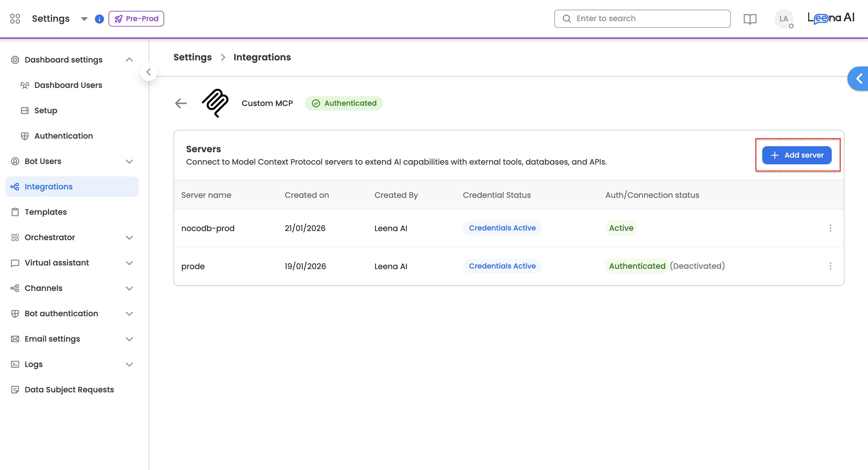This screenshot has width=868, height=470.
Task: Go back using the arrow beside Custom MCP
Action: click(x=181, y=103)
